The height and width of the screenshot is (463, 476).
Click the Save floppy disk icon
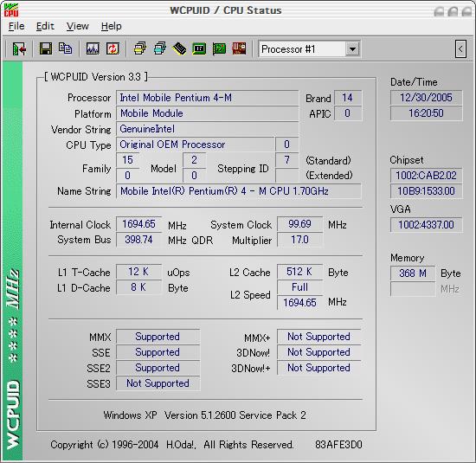pyautogui.click(x=46, y=48)
